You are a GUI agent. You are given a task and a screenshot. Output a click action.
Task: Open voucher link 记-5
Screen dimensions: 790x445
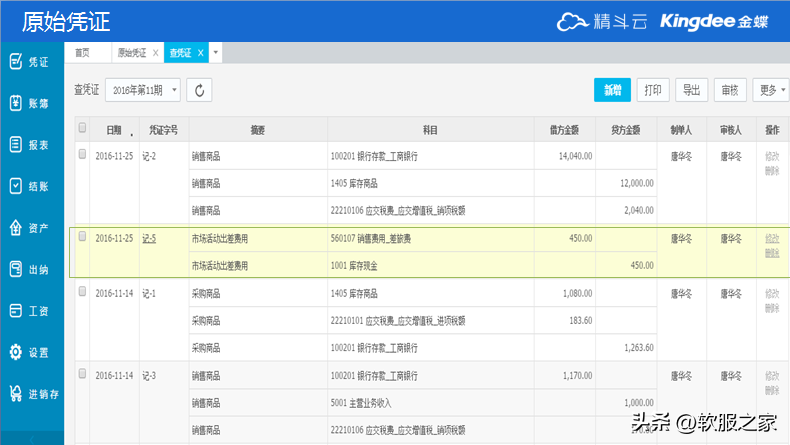[x=149, y=239]
